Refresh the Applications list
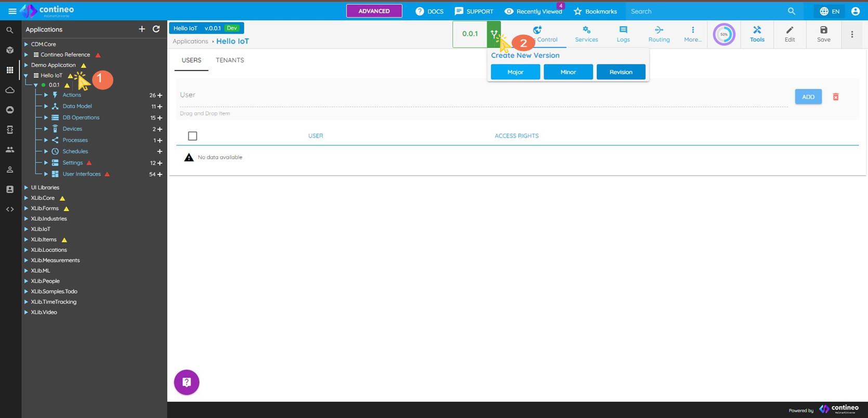868x418 pixels. [x=156, y=30]
